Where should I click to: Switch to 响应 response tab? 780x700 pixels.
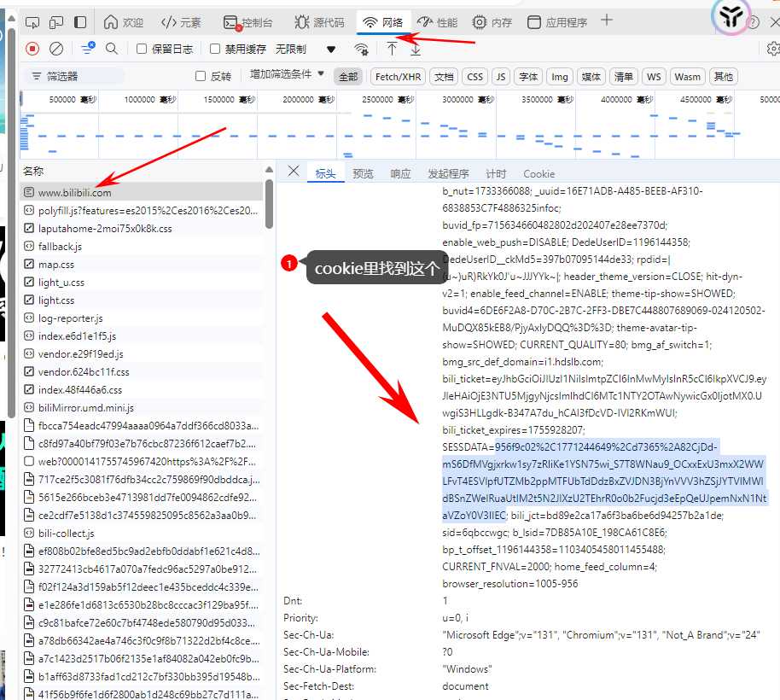(x=400, y=173)
